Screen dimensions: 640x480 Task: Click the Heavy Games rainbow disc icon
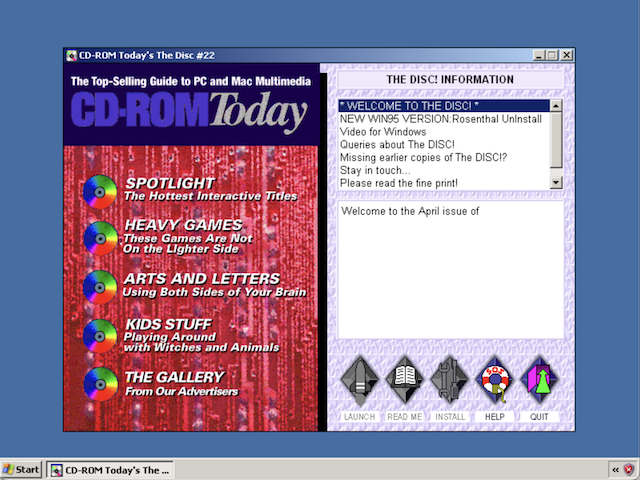pos(100,238)
